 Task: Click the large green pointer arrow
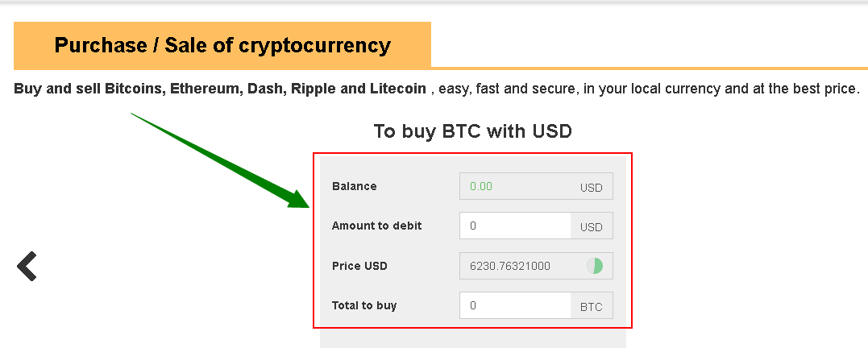coord(220,160)
